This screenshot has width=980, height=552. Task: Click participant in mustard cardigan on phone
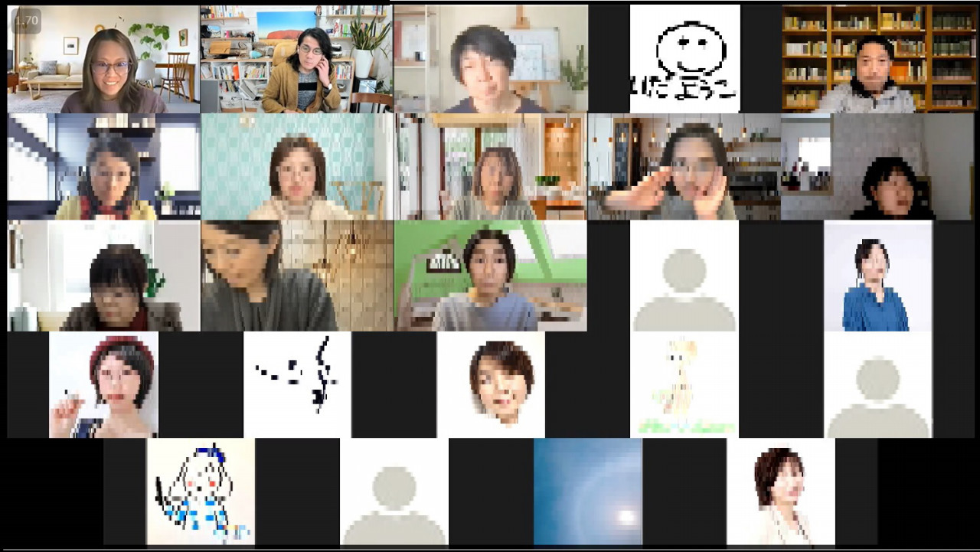tap(296, 59)
